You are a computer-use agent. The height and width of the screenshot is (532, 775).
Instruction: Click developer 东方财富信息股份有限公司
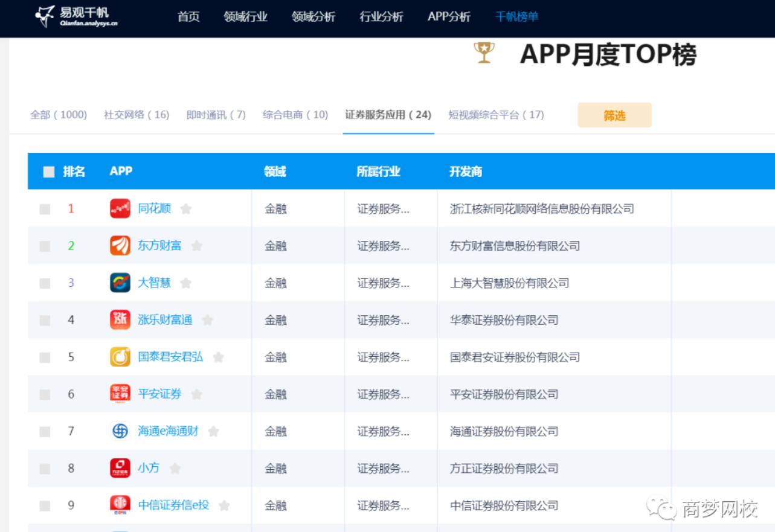515,246
